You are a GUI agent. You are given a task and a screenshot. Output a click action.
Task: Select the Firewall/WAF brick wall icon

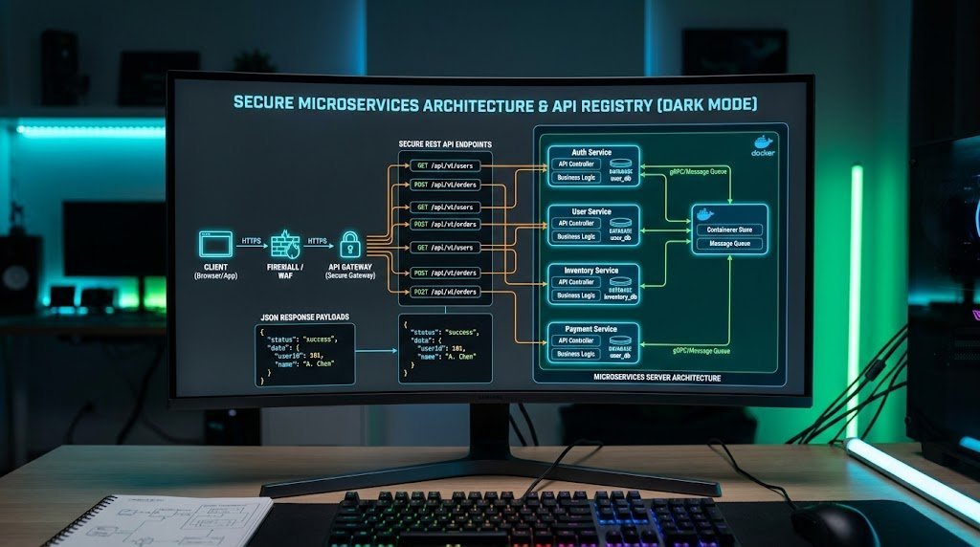tap(285, 245)
